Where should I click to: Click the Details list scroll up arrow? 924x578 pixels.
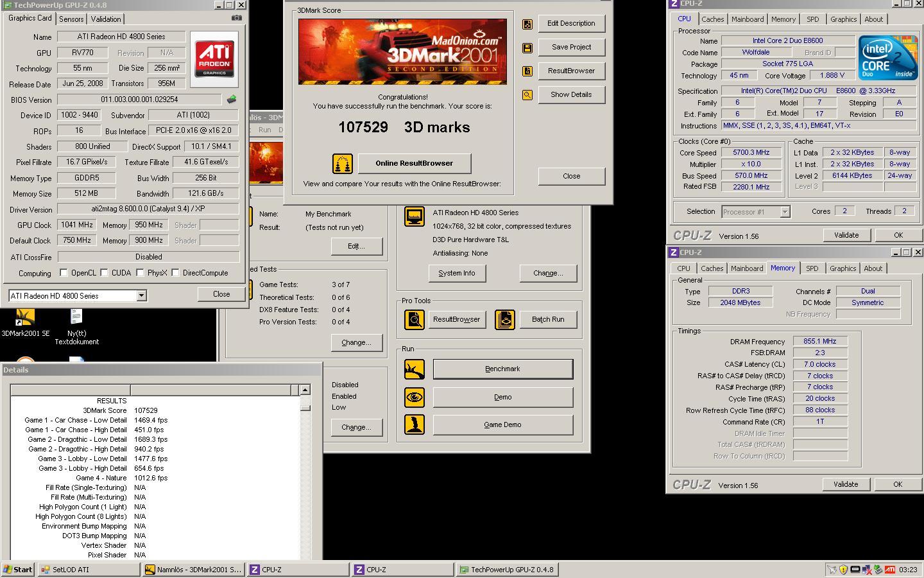pyautogui.click(x=305, y=390)
